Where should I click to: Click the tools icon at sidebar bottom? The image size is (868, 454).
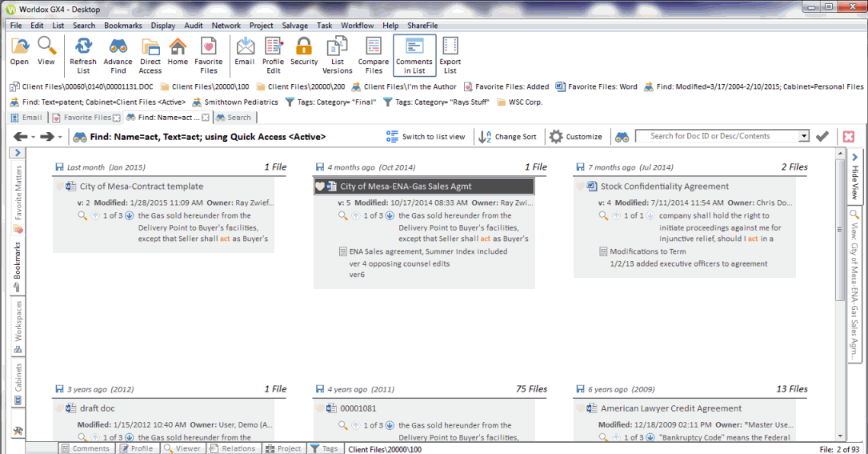click(18, 431)
